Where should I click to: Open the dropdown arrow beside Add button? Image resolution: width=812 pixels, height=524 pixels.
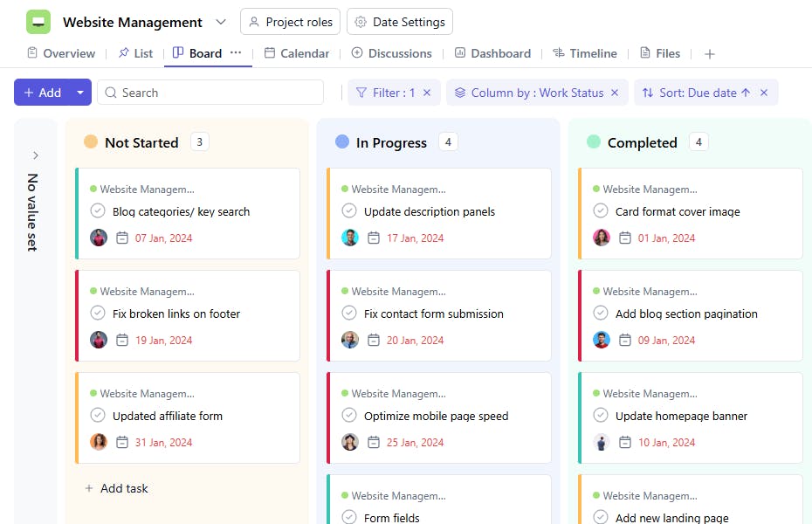click(80, 93)
